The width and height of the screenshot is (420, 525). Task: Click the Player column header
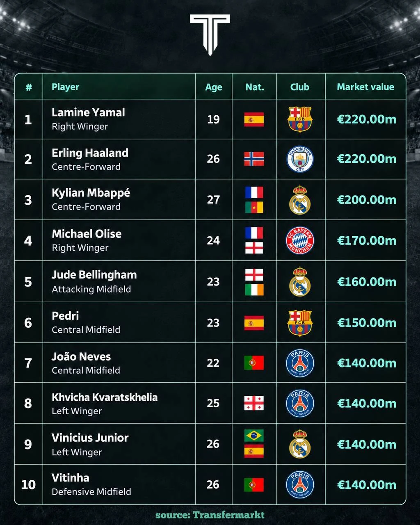point(66,87)
